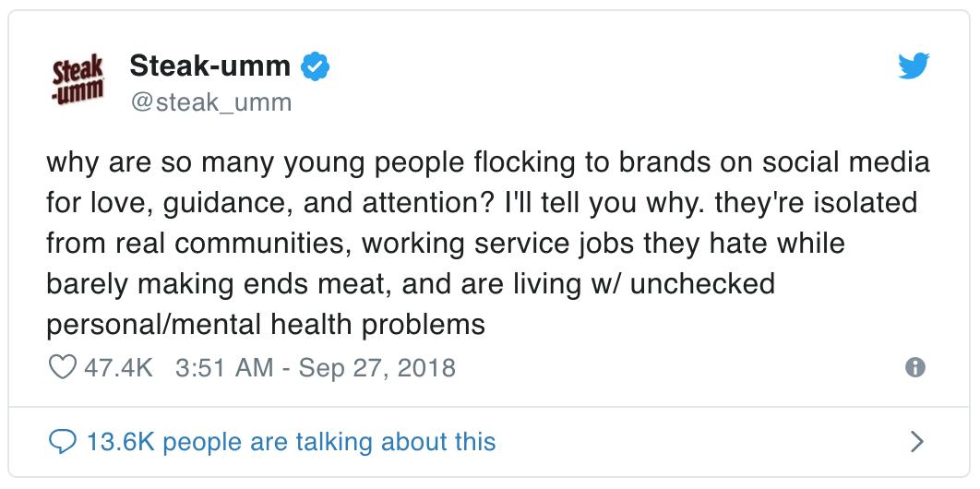Open the @steak_umm handle link
980x489 pixels.
(x=210, y=101)
